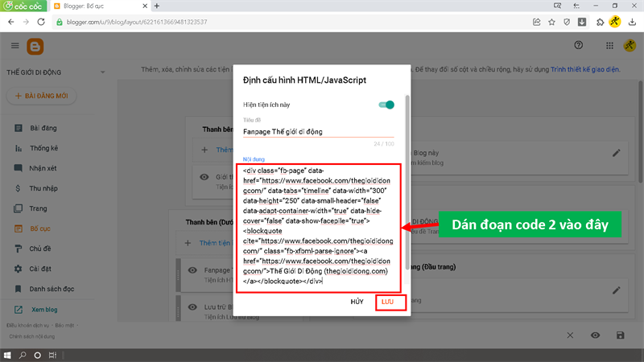Viewport: 644px width, 362px height.
Task: Edit the Blog này search gadget pencil
Action: click(x=617, y=153)
